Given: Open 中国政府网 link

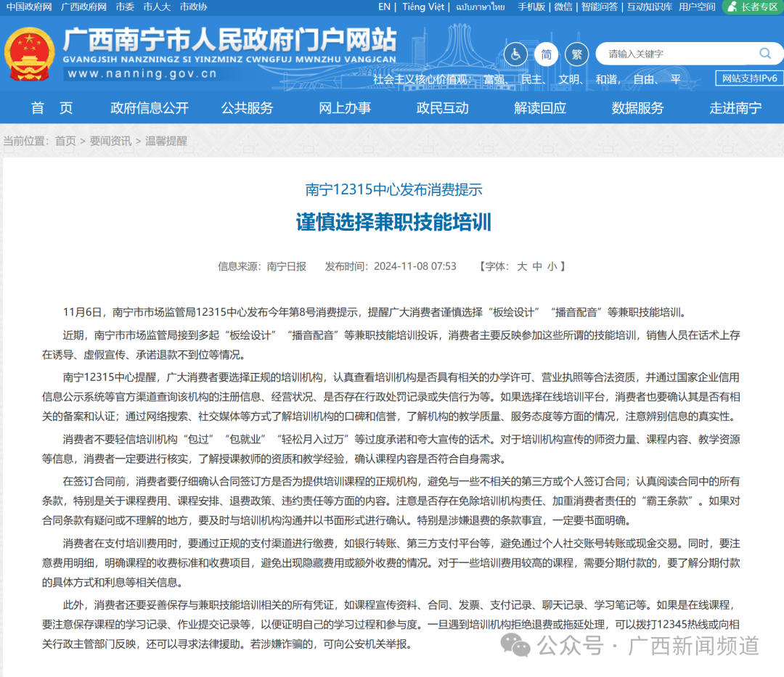Looking at the screenshot, I should [29, 7].
